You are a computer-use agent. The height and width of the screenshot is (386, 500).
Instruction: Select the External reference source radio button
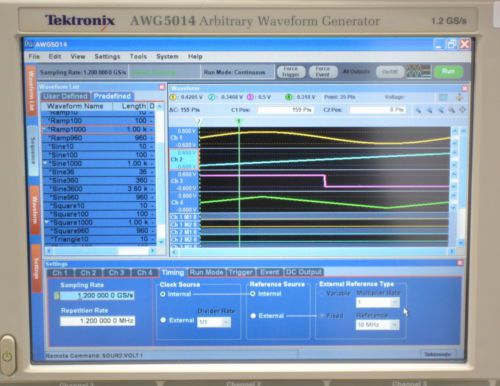point(253,316)
